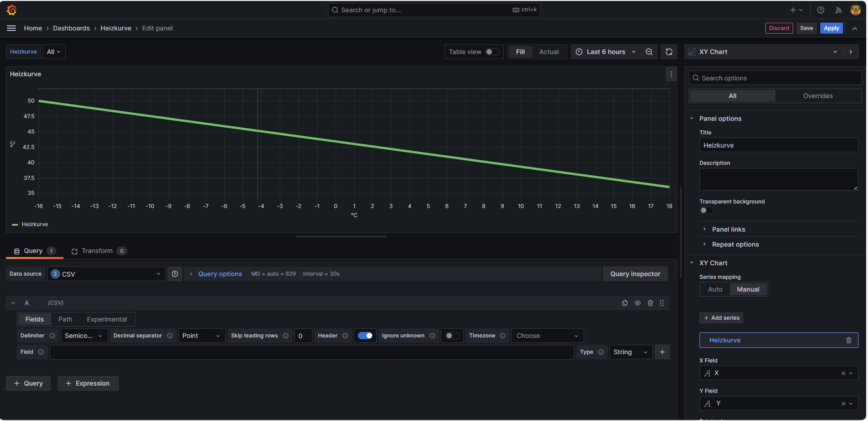Delete query A using the trash icon
The image size is (868, 421).
(650, 303)
